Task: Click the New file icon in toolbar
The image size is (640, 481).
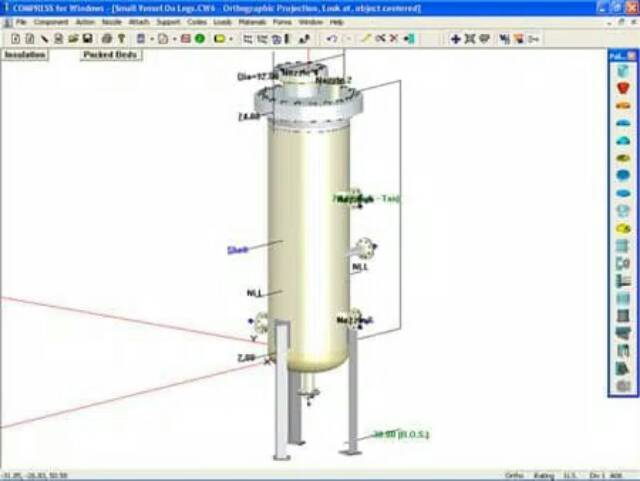Action: pyautogui.click(x=16, y=39)
